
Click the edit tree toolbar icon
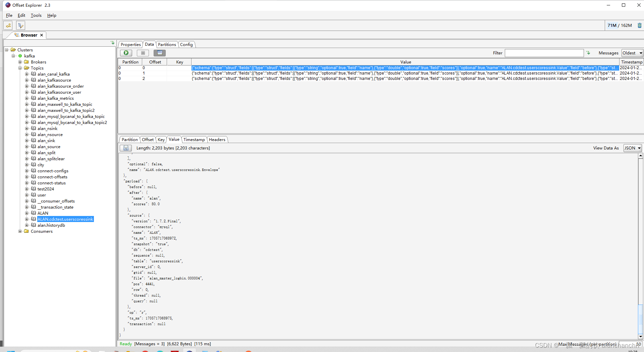click(20, 26)
